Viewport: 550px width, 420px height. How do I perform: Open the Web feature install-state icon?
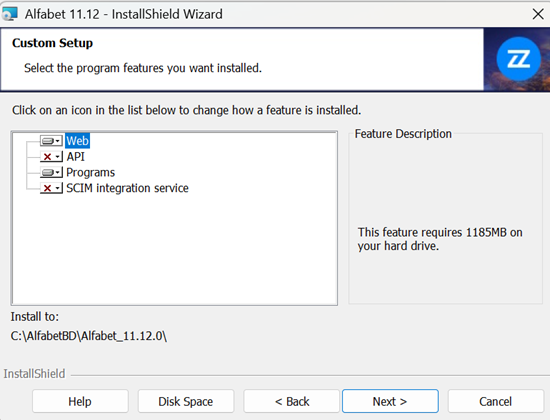point(51,141)
